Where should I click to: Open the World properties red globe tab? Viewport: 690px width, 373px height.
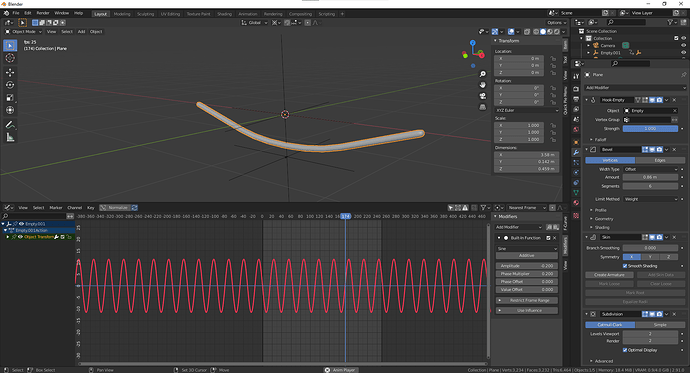click(x=576, y=129)
